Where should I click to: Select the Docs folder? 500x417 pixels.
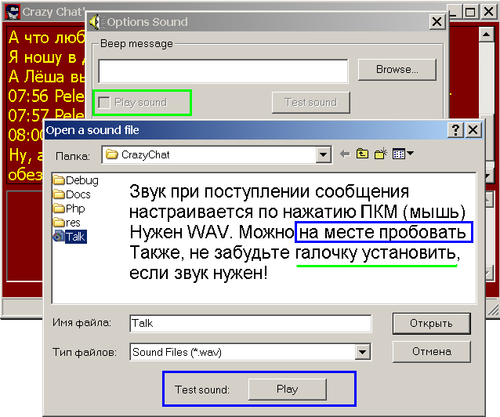coord(72,194)
